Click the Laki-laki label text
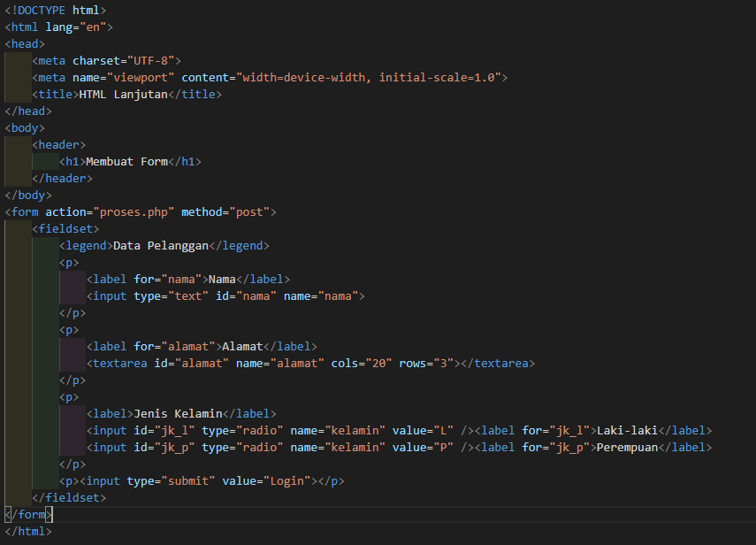The width and height of the screenshot is (756, 545). pos(627,431)
